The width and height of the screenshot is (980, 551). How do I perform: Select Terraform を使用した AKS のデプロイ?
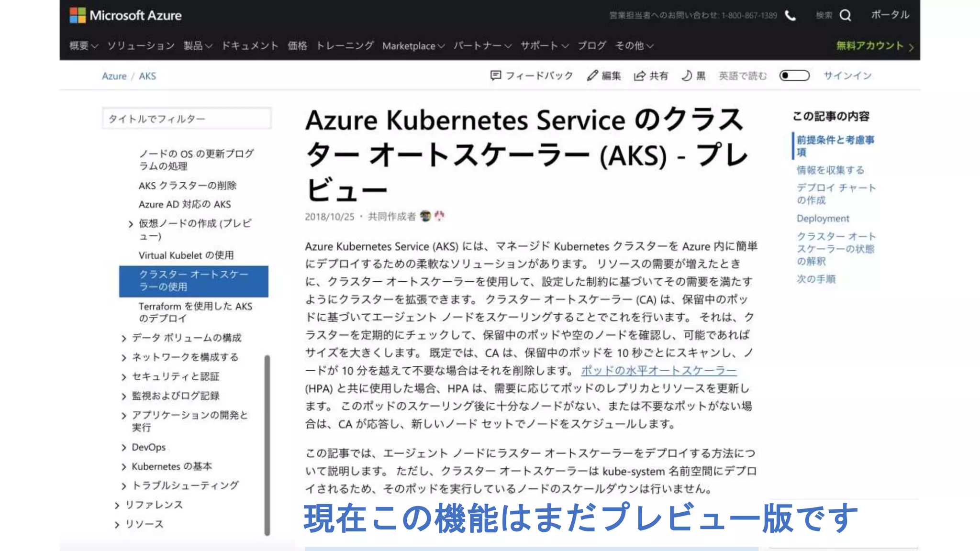tap(195, 312)
